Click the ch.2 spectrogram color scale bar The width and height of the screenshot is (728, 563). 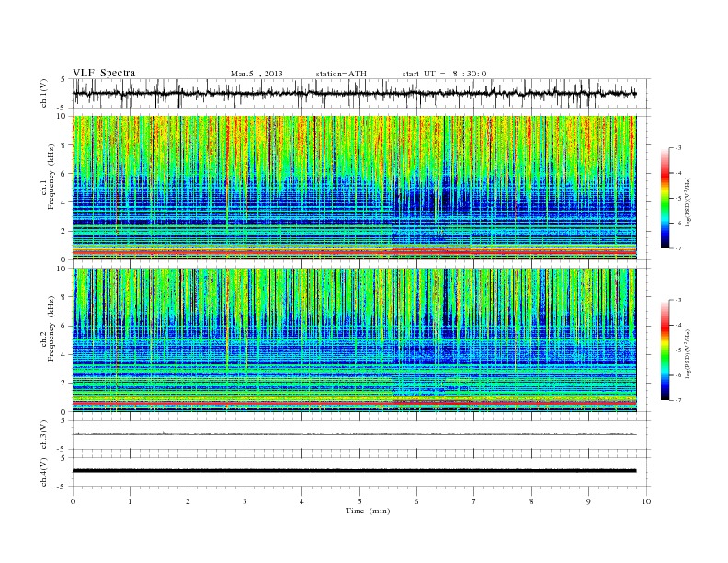[665, 350]
